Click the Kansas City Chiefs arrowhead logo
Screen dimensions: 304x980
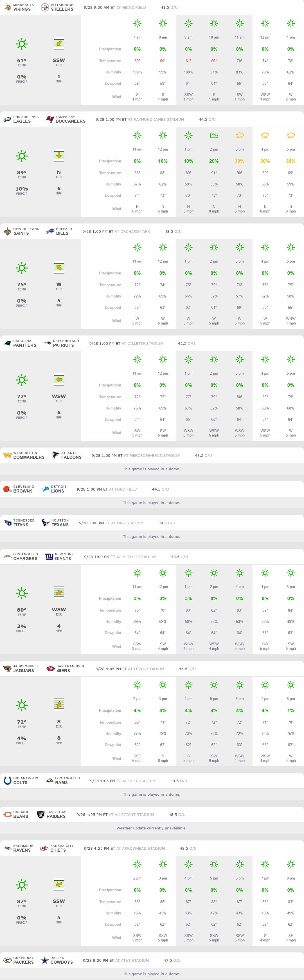44,848
